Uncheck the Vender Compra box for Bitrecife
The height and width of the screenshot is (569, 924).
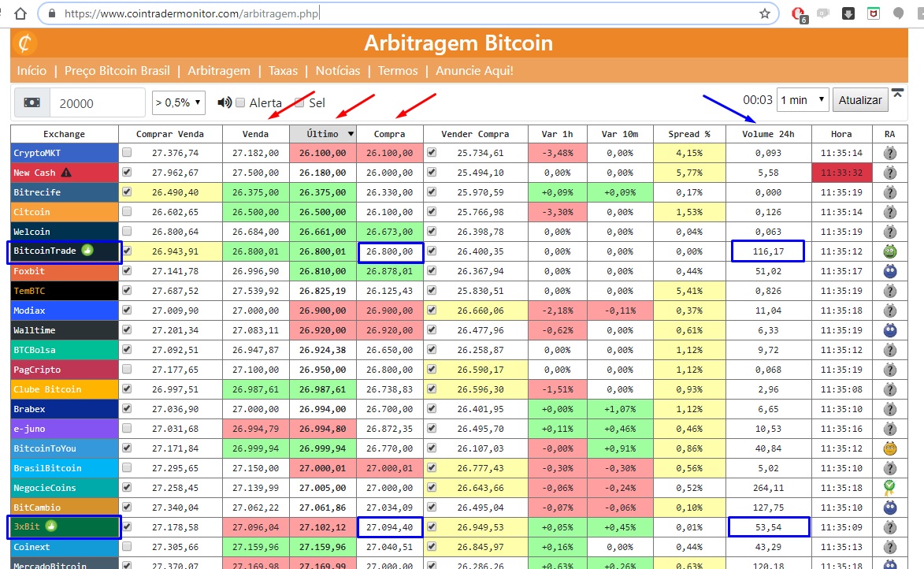[x=432, y=192]
